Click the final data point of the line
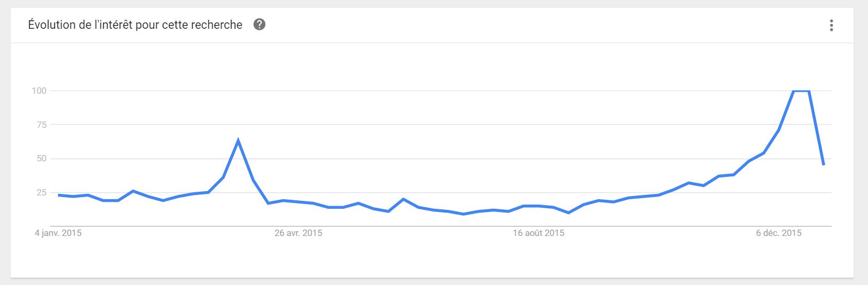The height and width of the screenshot is (285, 868). pyautogui.click(x=823, y=165)
